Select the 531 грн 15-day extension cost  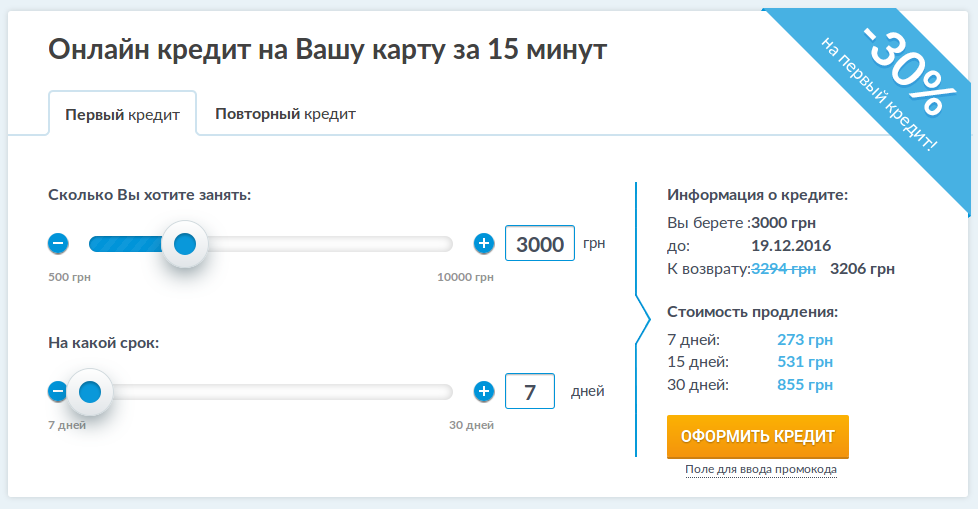[x=805, y=362]
